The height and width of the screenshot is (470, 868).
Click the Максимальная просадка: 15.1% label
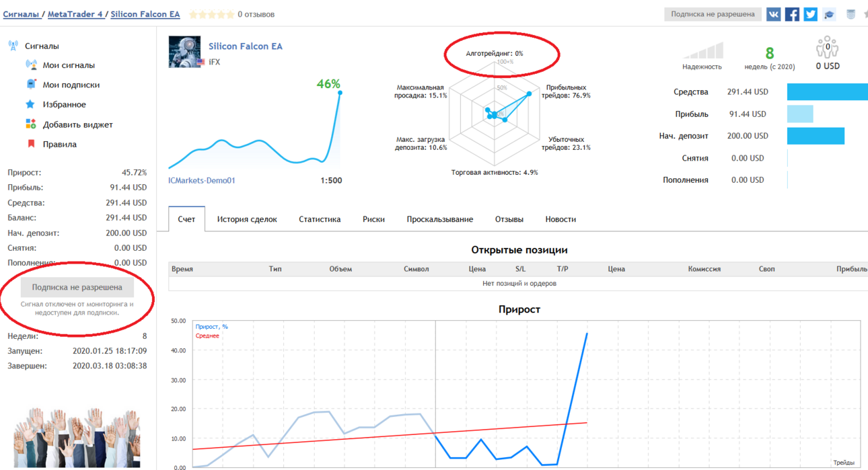[421, 91]
